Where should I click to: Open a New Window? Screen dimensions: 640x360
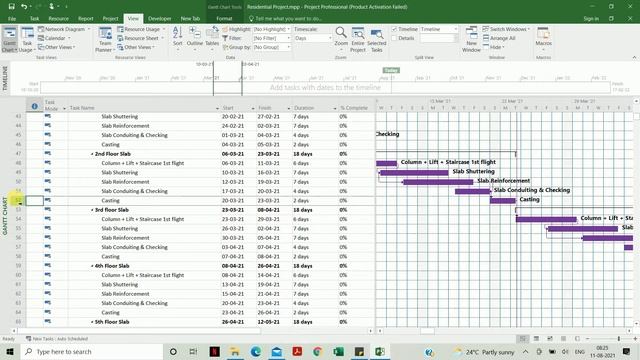[471, 40]
